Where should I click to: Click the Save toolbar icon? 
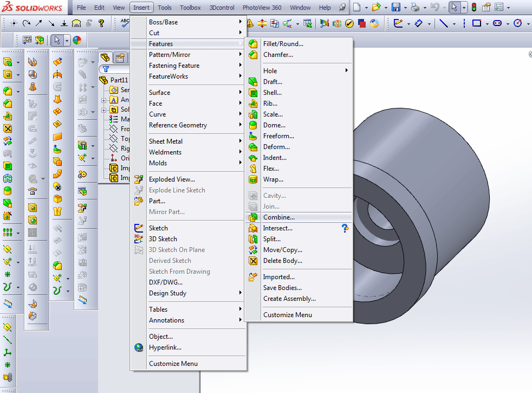tap(395, 7)
